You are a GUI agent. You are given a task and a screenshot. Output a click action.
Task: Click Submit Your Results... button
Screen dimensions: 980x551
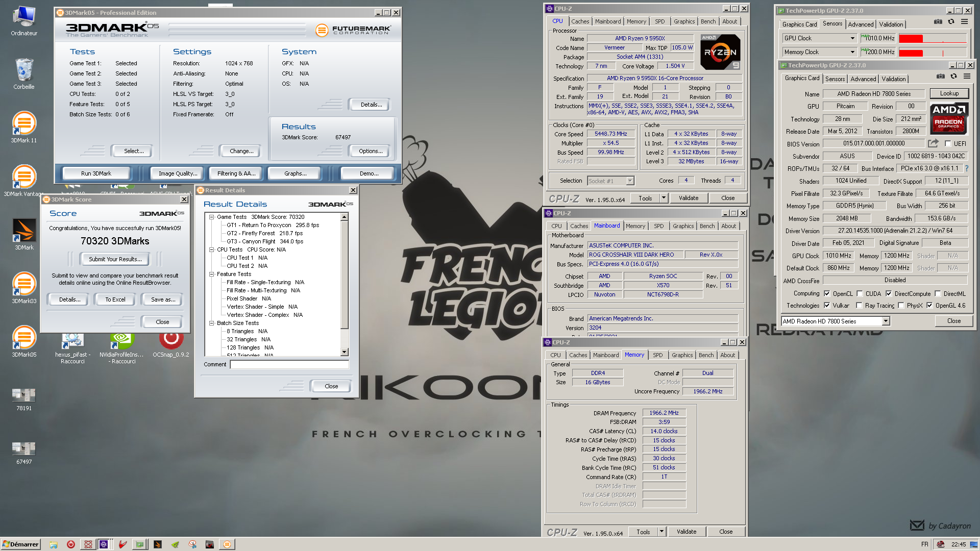(x=115, y=259)
